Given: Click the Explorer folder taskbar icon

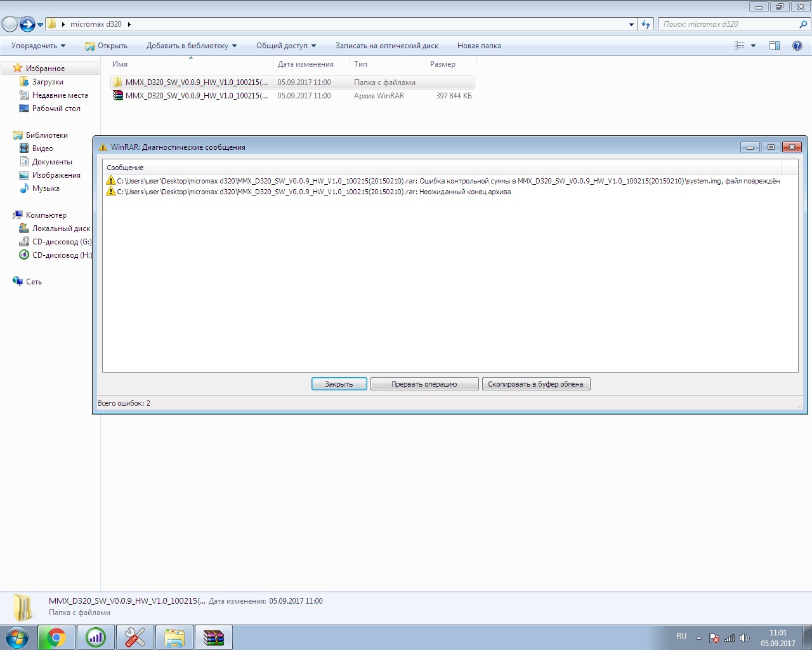Looking at the screenshot, I should [x=174, y=637].
